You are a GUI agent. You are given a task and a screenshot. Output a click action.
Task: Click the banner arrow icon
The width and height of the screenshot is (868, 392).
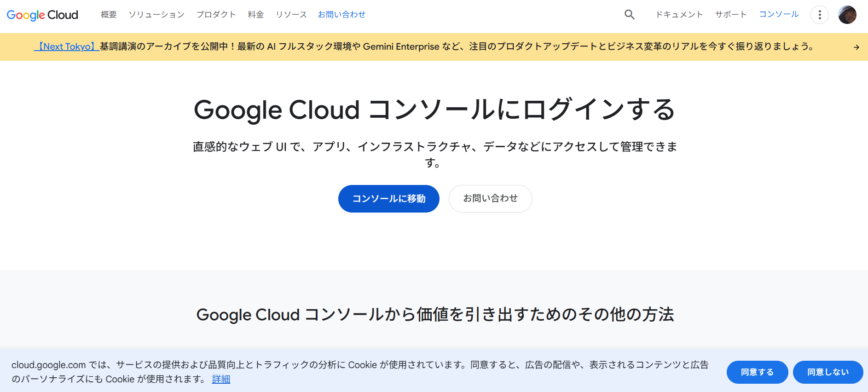[x=856, y=47]
